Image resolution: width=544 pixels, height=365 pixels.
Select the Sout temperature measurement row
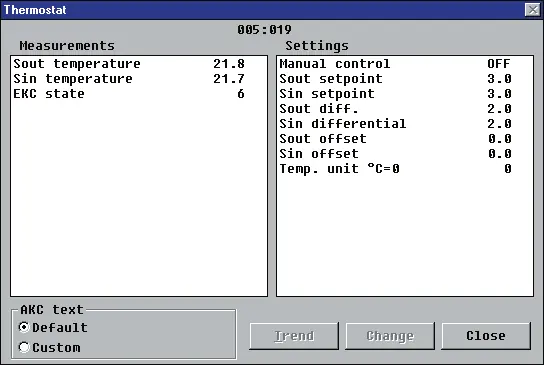(139, 64)
